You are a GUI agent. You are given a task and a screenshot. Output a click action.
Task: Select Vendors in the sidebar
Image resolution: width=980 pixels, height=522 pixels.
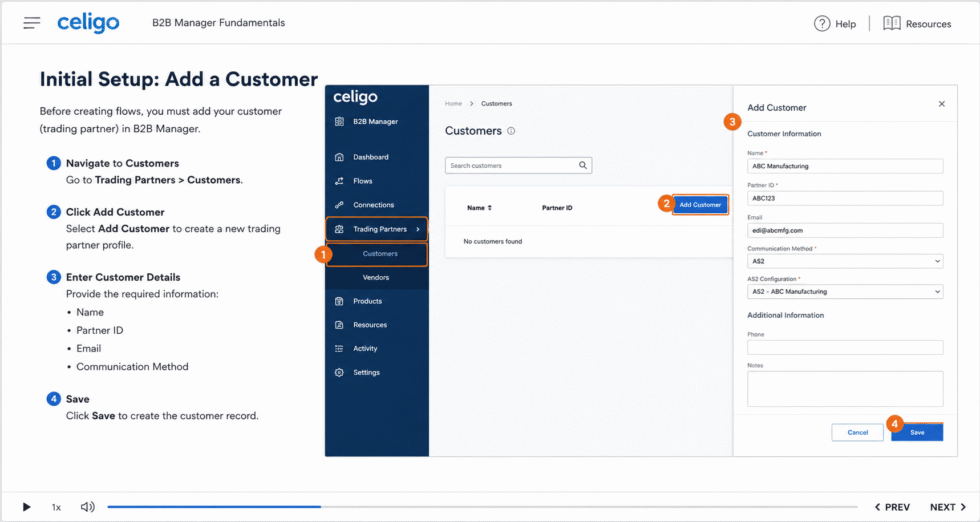coord(376,278)
